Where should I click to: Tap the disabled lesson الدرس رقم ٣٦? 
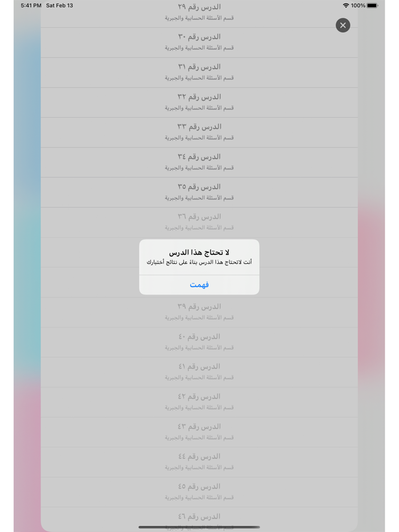pyautogui.click(x=198, y=222)
